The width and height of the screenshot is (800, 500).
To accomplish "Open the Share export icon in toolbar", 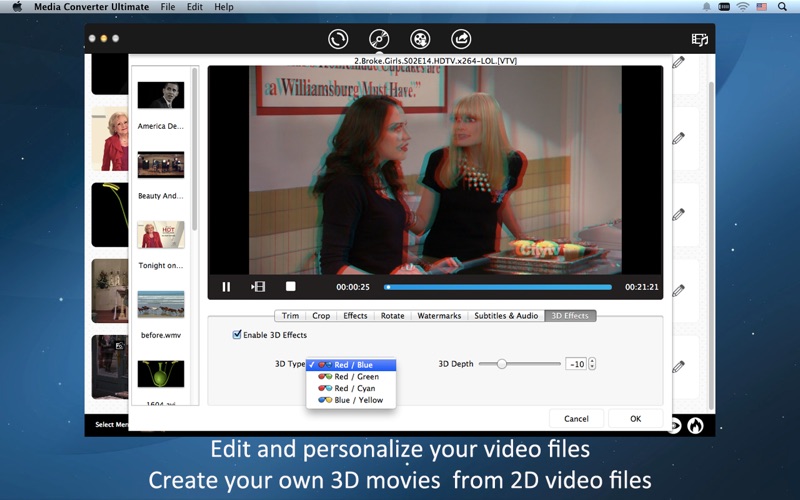I will (x=461, y=39).
